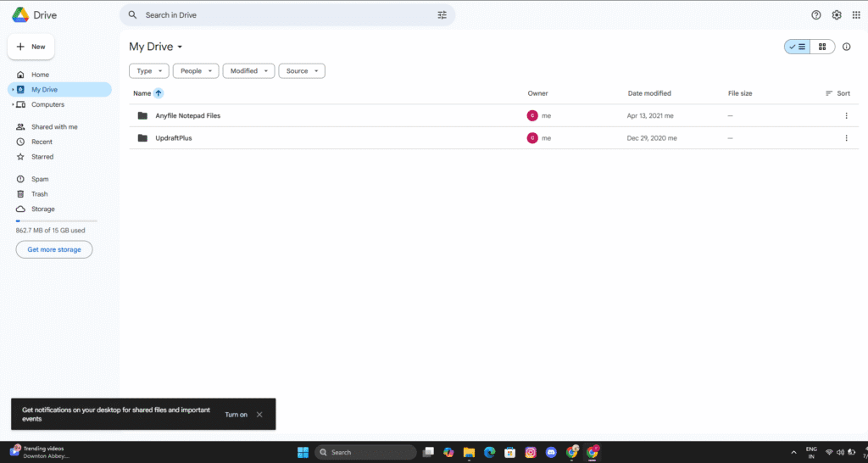The width and height of the screenshot is (868, 463).
Task: Dismiss the desktop notifications banner
Action: click(x=259, y=415)
